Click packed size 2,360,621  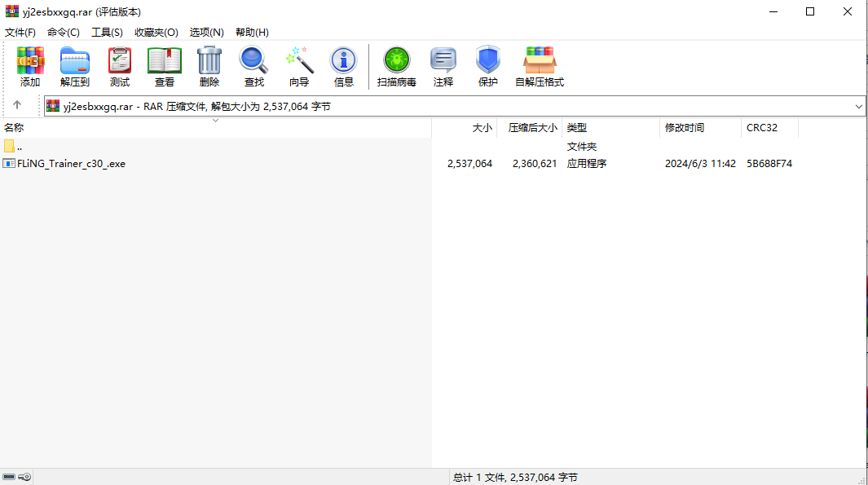(x=535, y=163)
